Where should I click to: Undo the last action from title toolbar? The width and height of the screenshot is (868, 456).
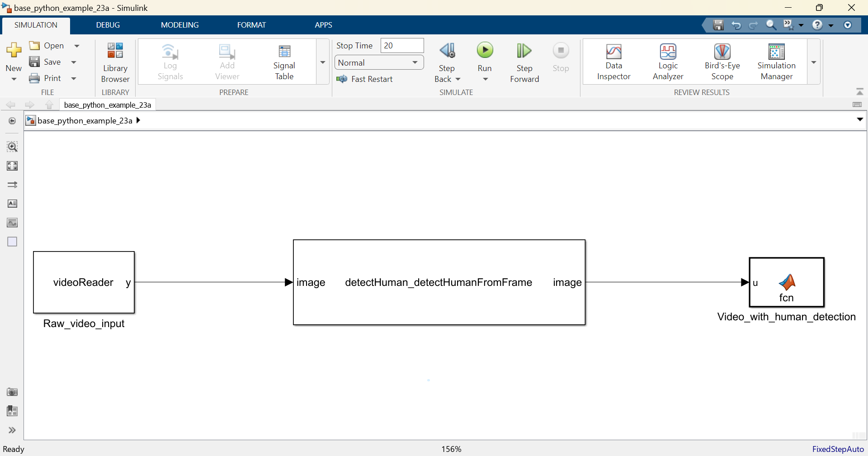736,25
